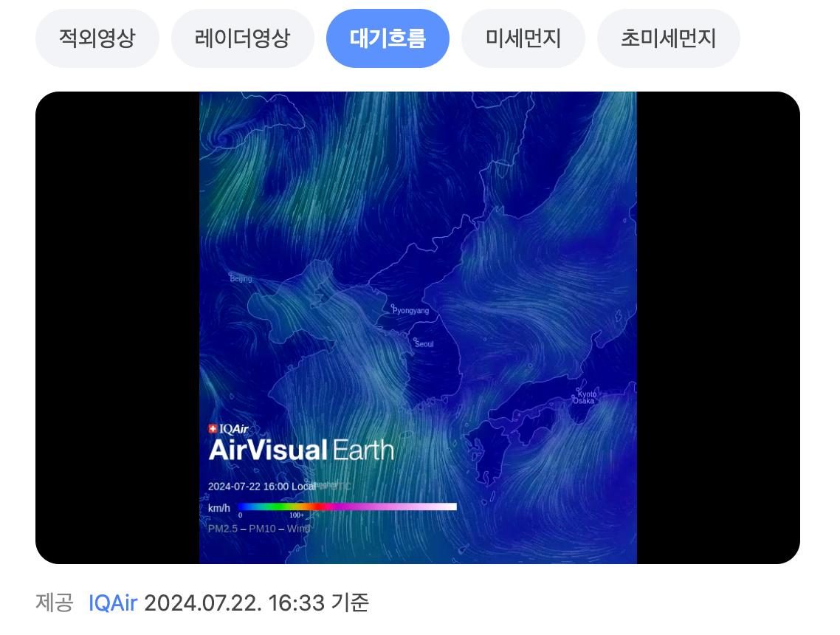Screen dimensions: 840x635
Task: Choose Wind in the map legend
Action: point(298,529)
